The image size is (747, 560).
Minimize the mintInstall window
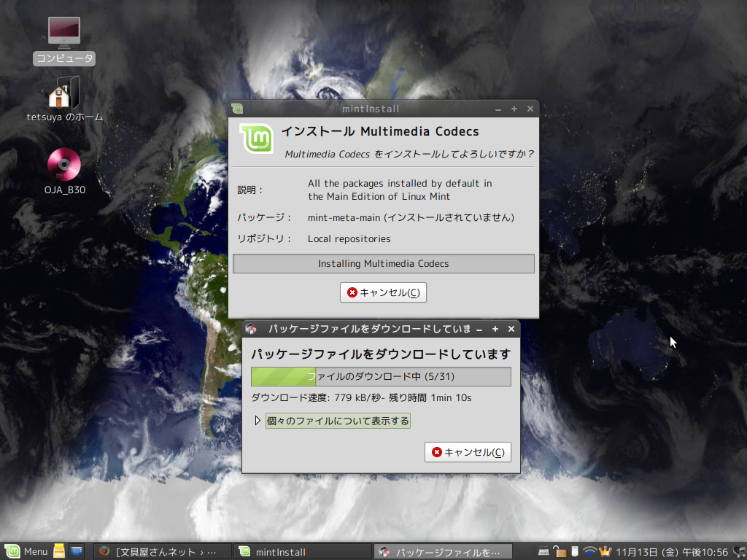tap(498, 109)
